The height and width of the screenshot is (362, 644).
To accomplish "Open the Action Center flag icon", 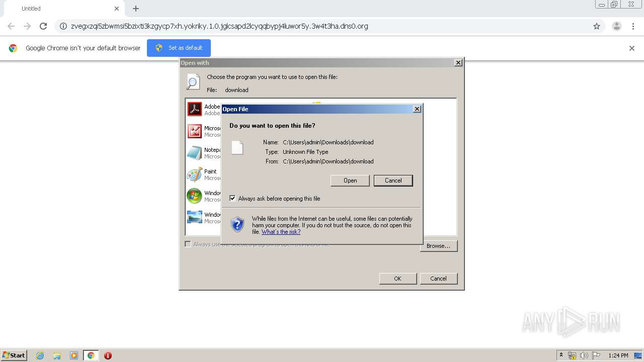I will tap(596, 355).
